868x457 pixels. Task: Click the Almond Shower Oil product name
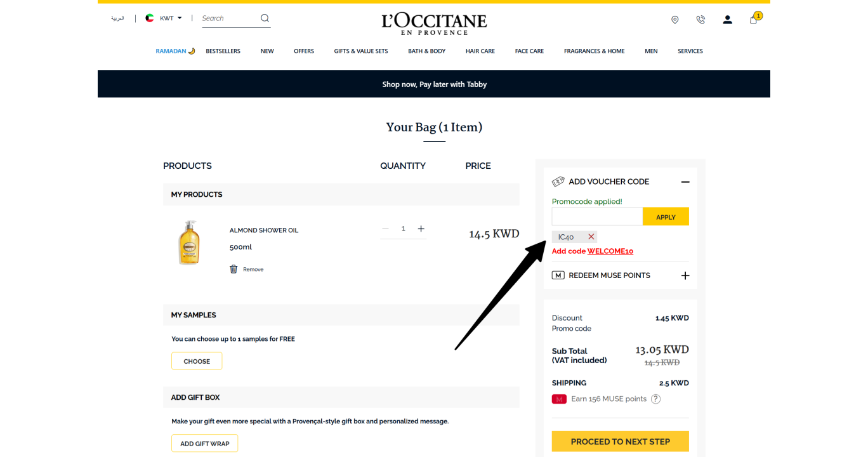pos(264,230)
